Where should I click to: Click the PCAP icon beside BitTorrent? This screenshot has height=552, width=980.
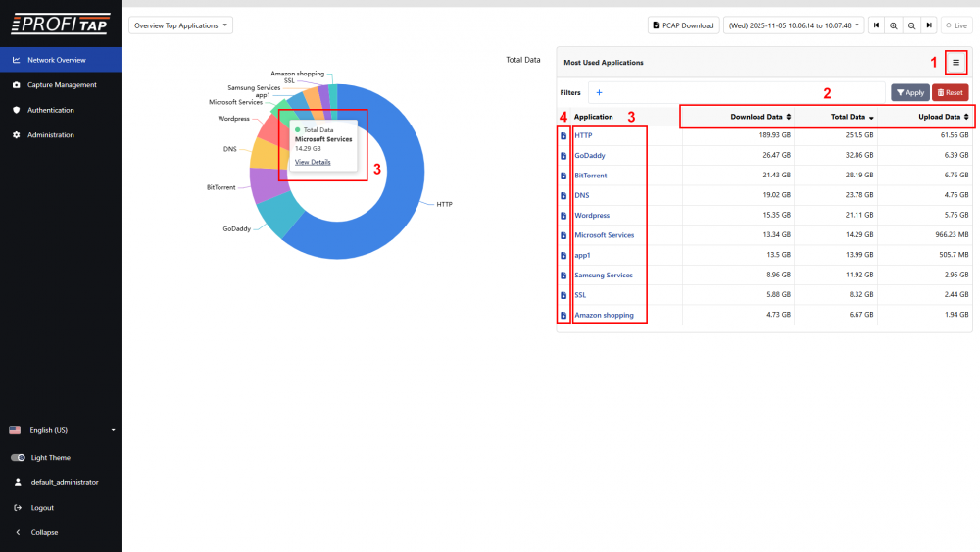(x=563, y=176)
